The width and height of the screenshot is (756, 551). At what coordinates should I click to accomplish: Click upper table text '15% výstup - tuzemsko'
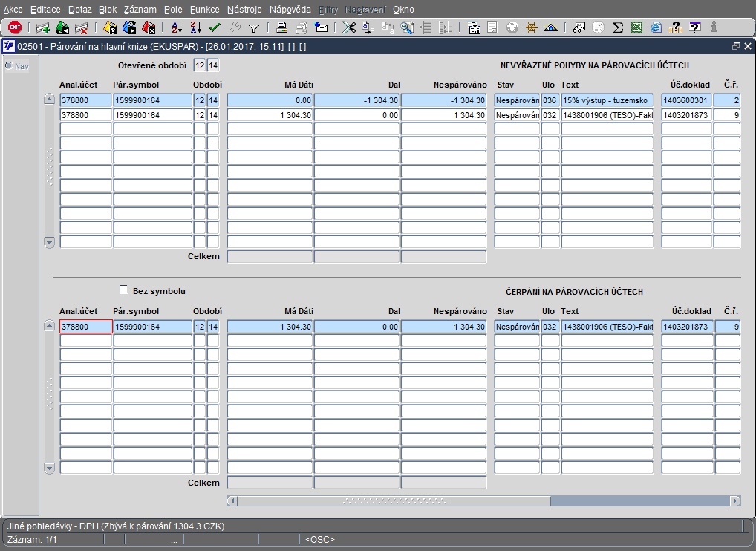click(607, 100)
